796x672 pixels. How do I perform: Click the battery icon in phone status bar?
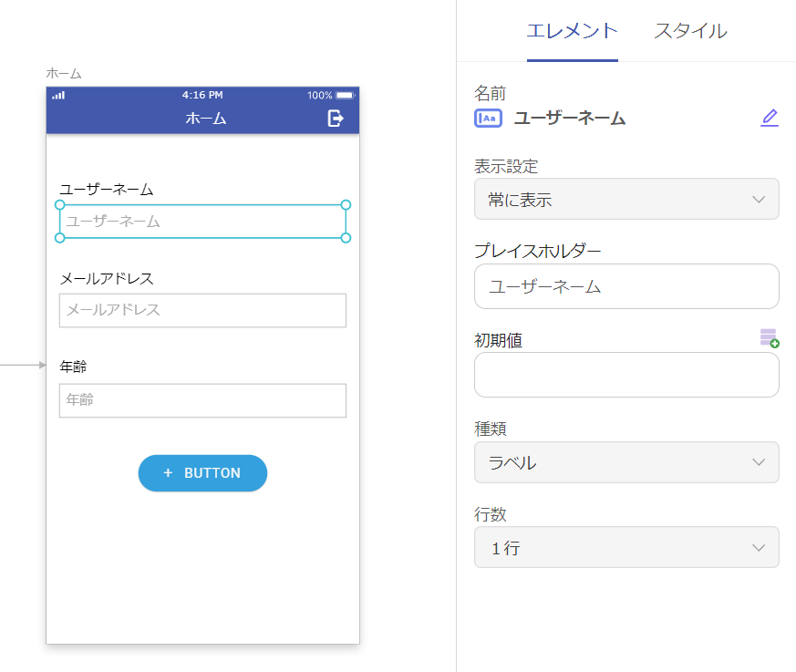coord(346,96)
